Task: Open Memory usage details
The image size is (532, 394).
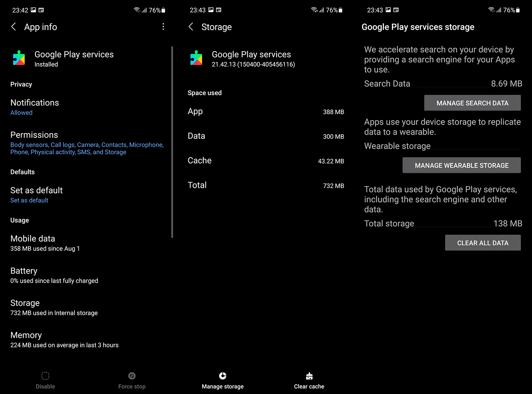Action: (87, 340)
